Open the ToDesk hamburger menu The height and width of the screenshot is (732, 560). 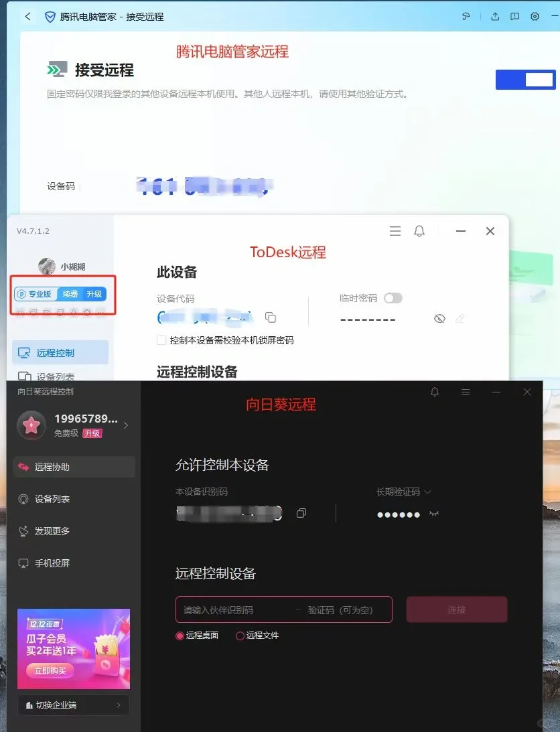pos(395,230)
